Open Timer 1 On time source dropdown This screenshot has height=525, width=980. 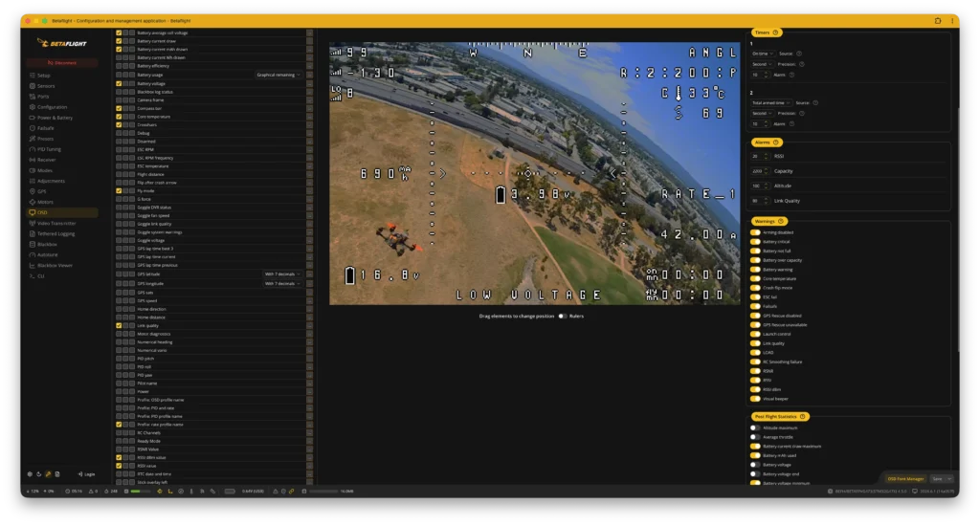pos(763,54)
